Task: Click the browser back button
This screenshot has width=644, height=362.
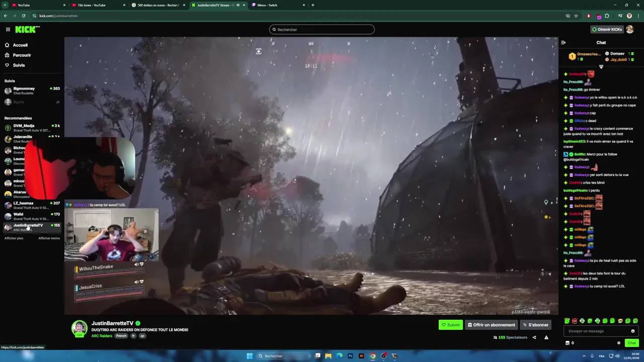Action: pos(6,16)
